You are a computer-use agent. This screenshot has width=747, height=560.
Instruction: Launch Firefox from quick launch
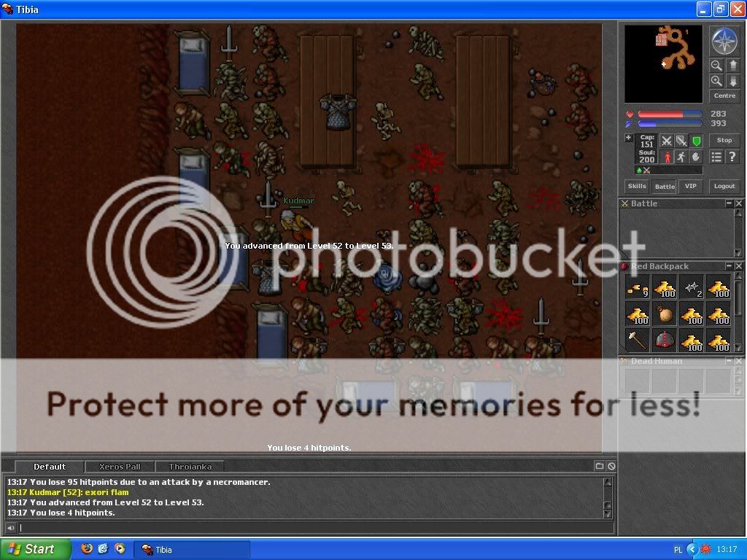click(86, 548)
